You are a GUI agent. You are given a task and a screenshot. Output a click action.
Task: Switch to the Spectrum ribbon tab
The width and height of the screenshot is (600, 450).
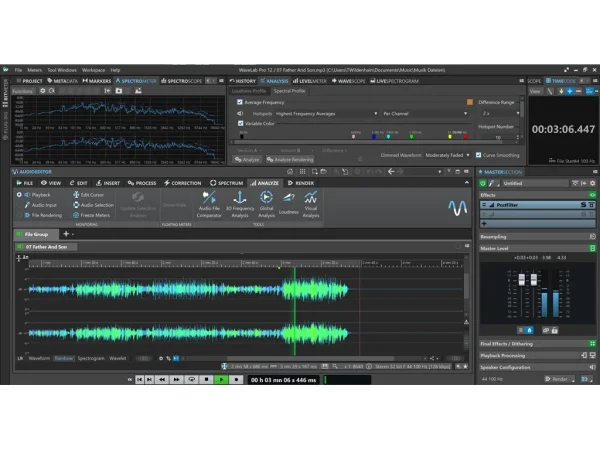(227, 183)
